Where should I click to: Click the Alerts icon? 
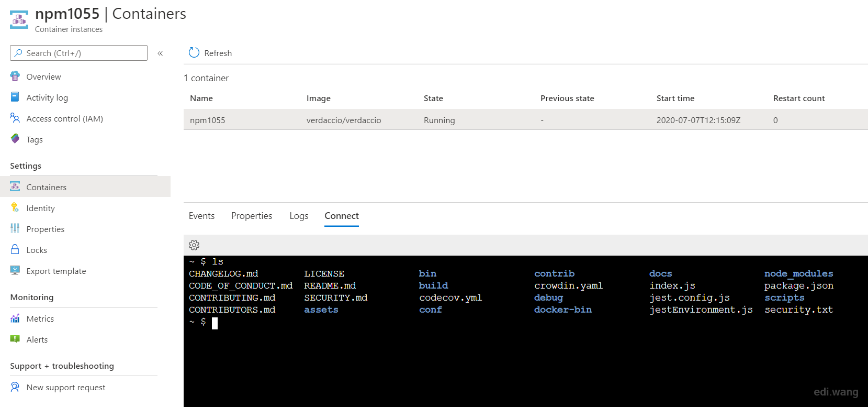15,339
